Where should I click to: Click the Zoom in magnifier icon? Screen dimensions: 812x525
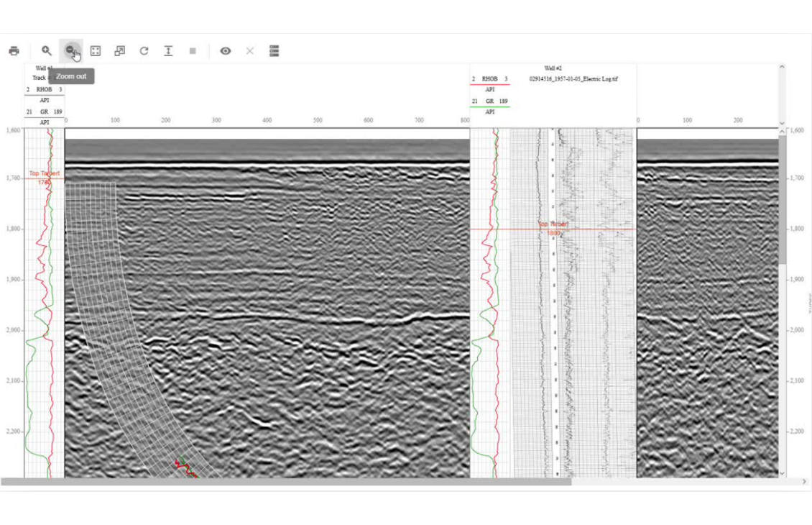(x=47, y=51)
